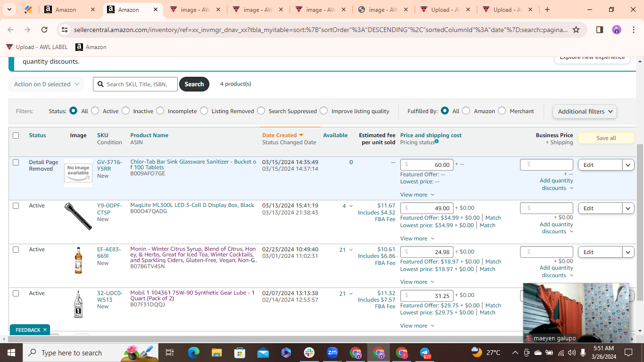This screenshot has height=362, width=644.
Task: Open the Amazon bookmark in bookmarks bar
Action: [x=91, y=47]
